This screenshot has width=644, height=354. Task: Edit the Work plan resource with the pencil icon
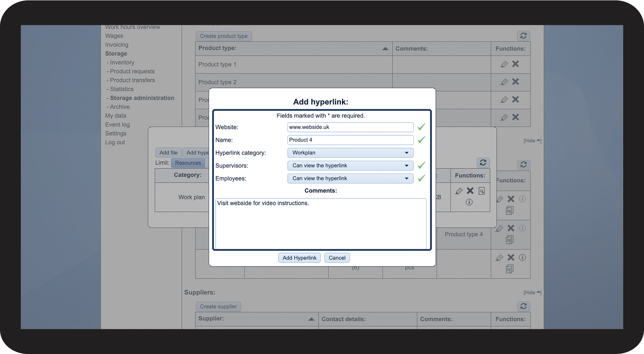pyautogui.click(x=459, y=191)
